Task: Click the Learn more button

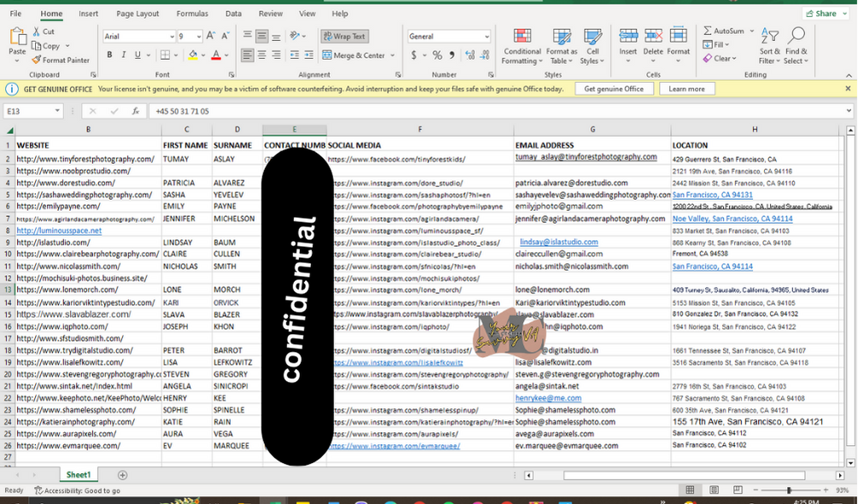Action: click(687, 89)
